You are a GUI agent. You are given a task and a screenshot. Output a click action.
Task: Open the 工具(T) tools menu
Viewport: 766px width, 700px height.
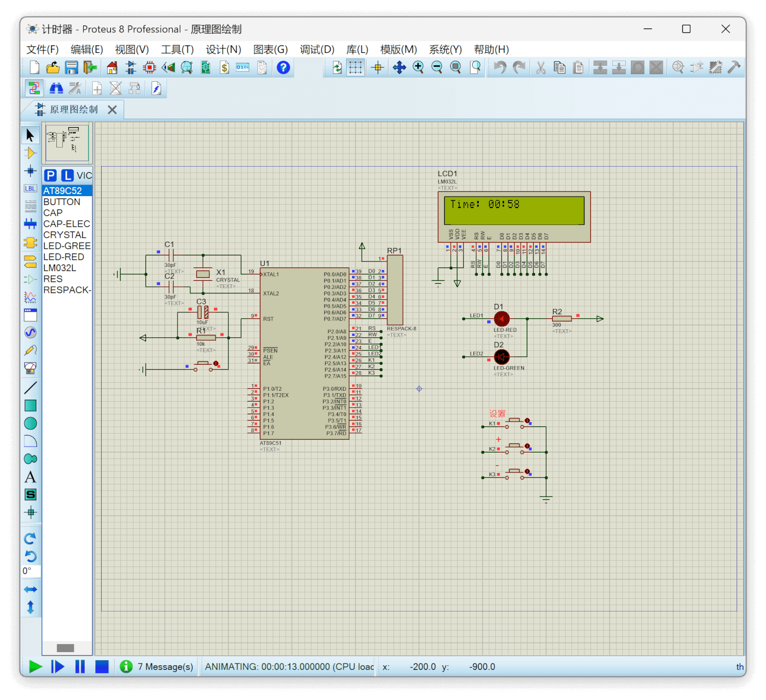click(x=177, y=49)
